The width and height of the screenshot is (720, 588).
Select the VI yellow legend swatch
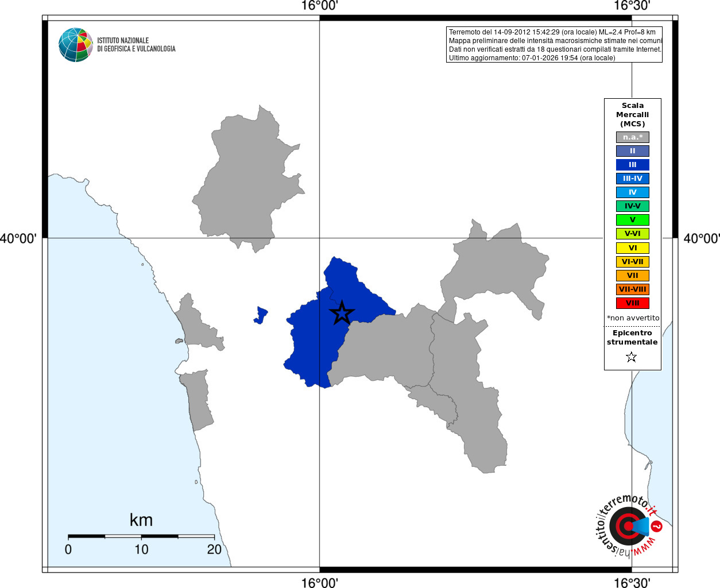(633, 248)
